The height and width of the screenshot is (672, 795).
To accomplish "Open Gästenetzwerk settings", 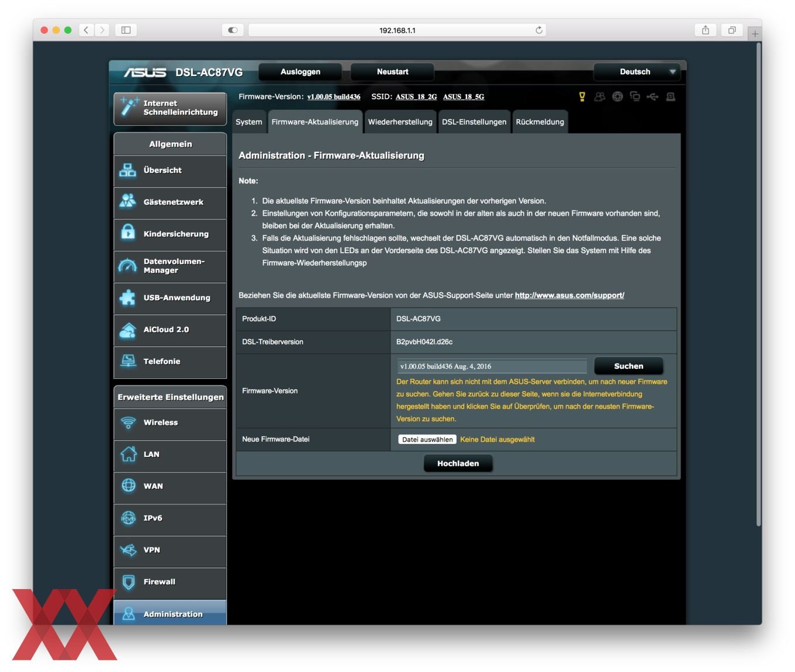I will click(170, 202).
